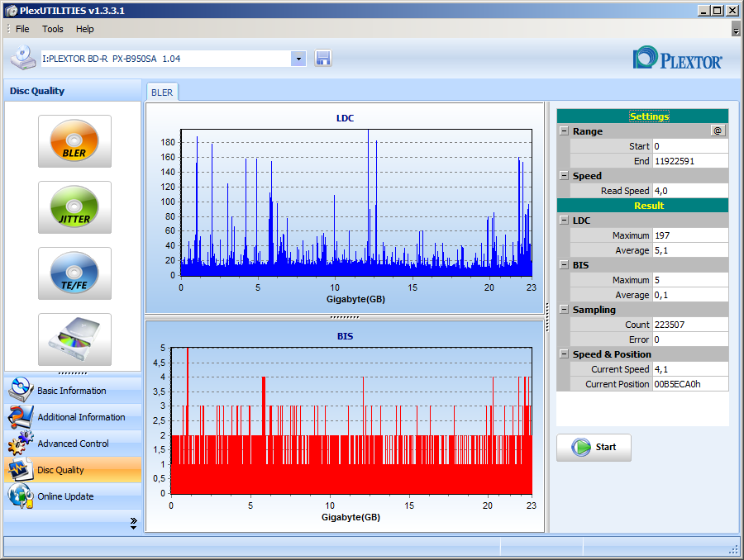Image resolution: width=744 pixels, height=560 pixels.
Task: Click the splitter grip below the test icons
Action: (x=73, y=373)
